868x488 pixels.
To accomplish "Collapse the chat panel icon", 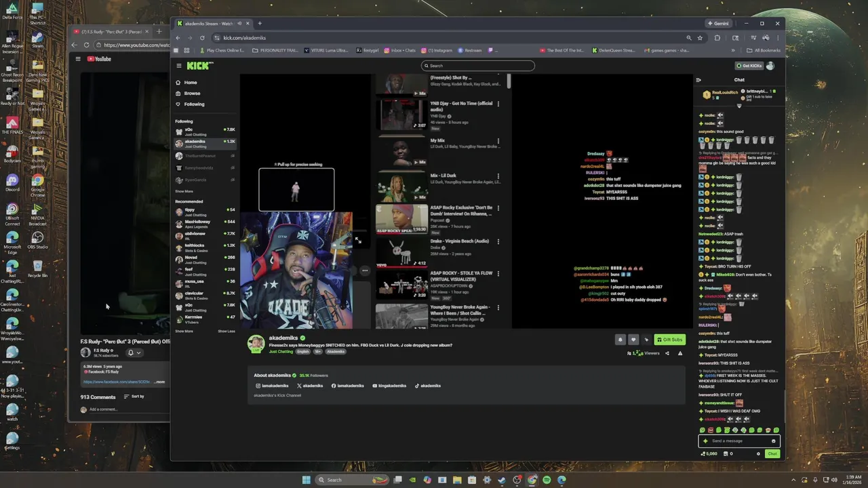I will click(x=698, y=80).
